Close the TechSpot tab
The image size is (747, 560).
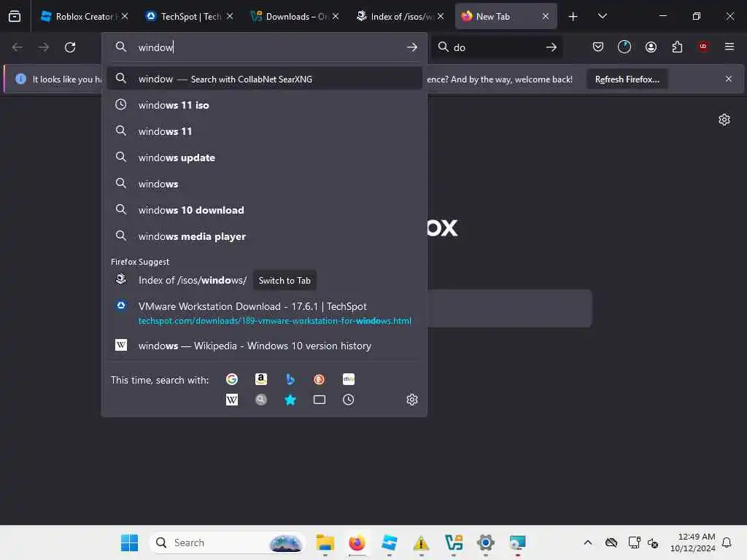pyautogui.click(x=230, y=16)
